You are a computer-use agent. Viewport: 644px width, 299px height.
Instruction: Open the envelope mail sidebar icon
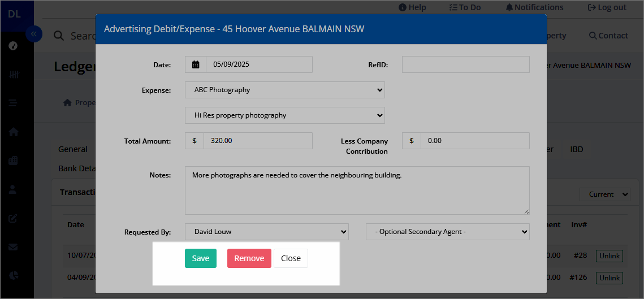point(13,247)
